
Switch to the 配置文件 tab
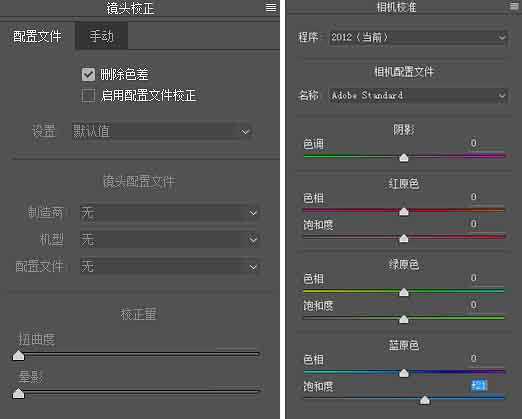(x=37, y=36)
